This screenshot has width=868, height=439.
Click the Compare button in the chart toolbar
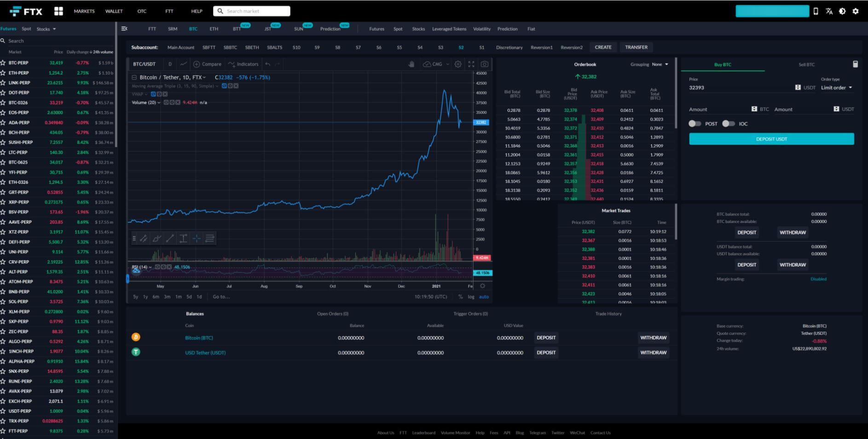(207, 64)
